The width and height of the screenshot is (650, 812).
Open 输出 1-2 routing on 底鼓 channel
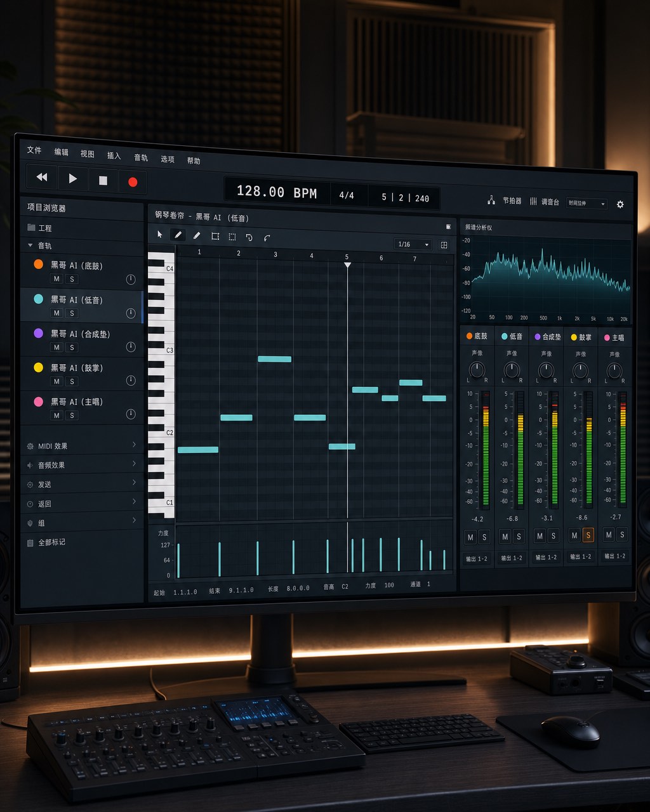pyautogui.click(x=477, y=559)
